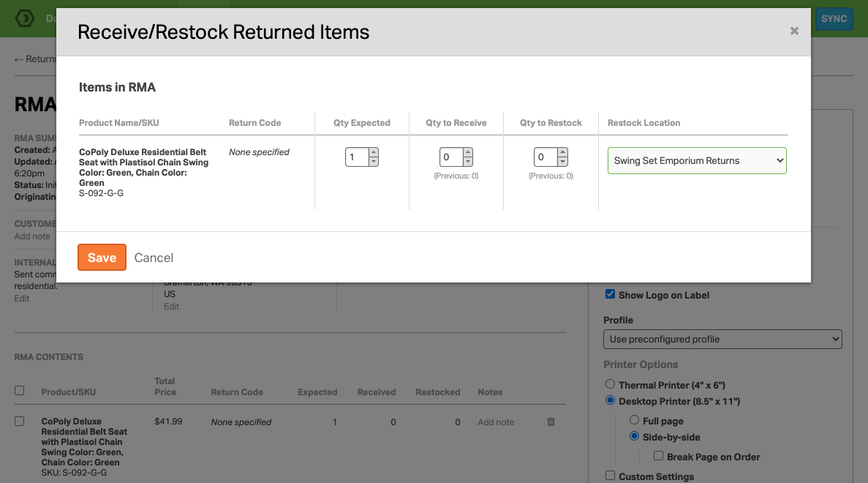Select Side-by-side radio option
The width and height of the screenshot is (868, 483).
635,436
